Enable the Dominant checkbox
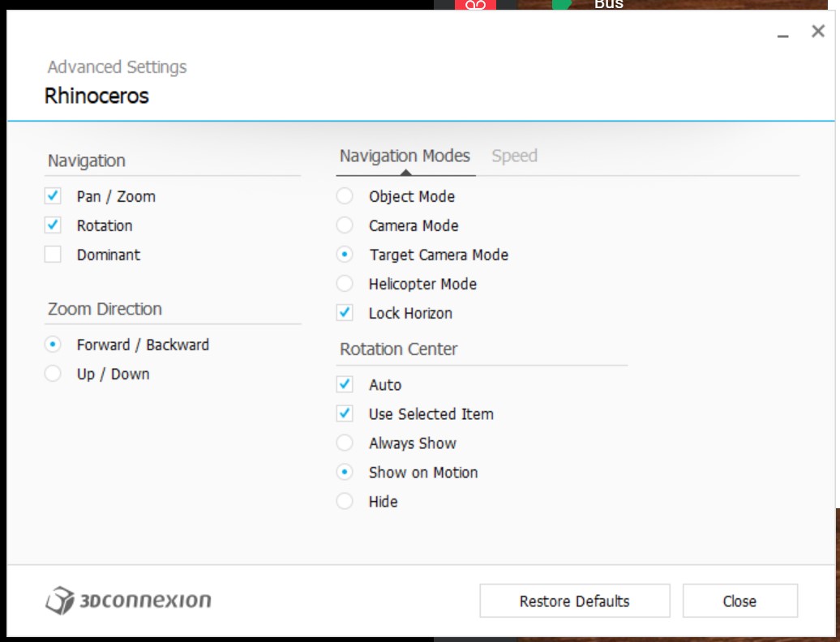The image size is (840, 642). [53, 255]
